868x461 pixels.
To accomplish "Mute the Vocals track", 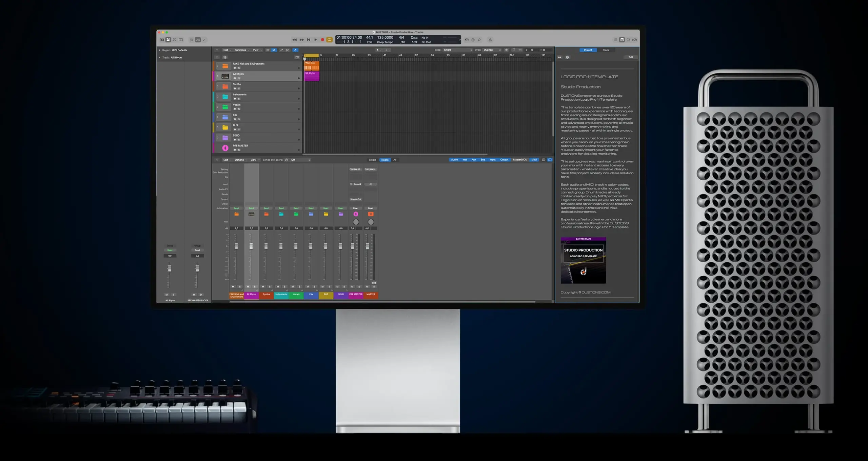I will coord(235,109).
